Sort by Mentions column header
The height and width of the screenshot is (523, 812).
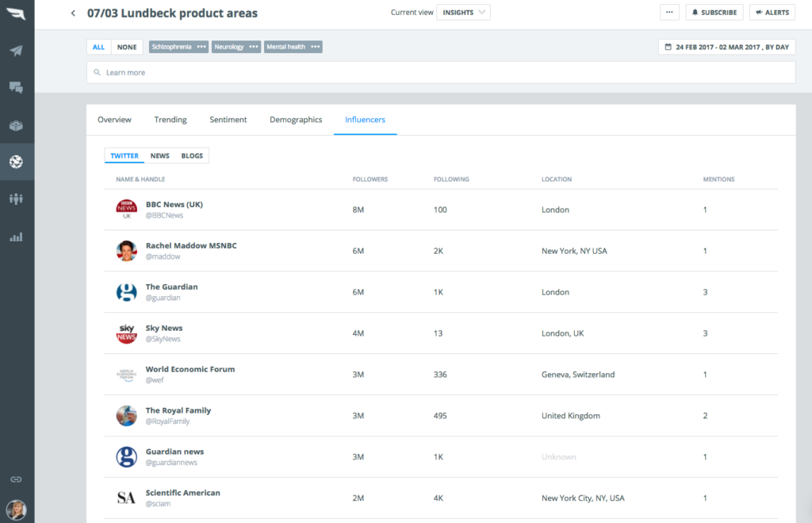(718, 179)
